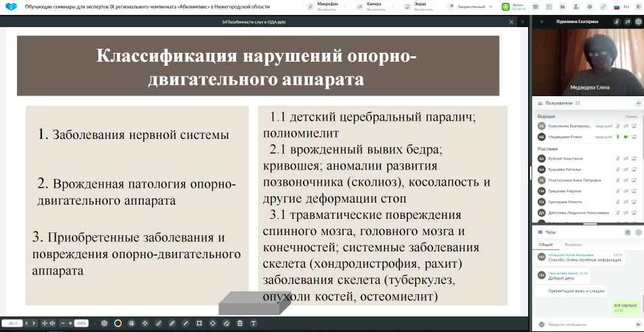This screenshot has width=644, height=332.
Task: Toggle Грецкова Марина's screen share icon
Action: [634, 191]
